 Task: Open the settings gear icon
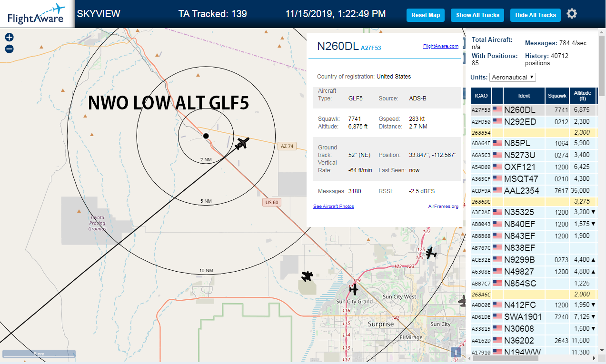572,14
